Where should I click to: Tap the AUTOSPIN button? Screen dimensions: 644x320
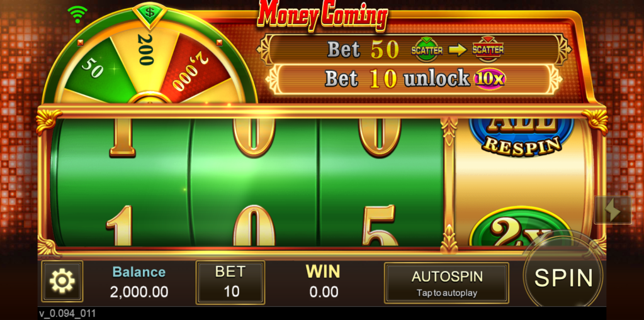pyautogui.click(x=446, y=283)
